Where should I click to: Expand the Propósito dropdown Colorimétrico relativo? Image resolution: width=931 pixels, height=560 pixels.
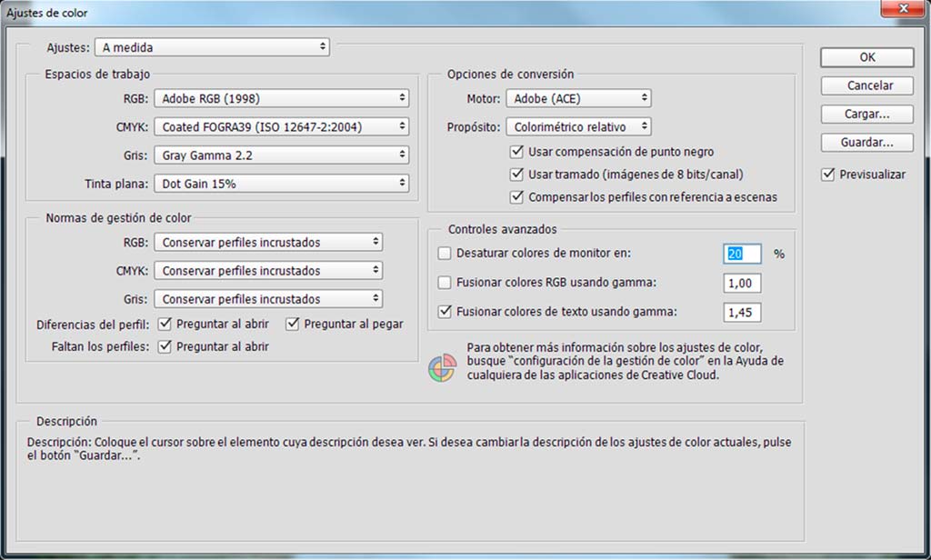pyautogui.click(x=578, y=126)
